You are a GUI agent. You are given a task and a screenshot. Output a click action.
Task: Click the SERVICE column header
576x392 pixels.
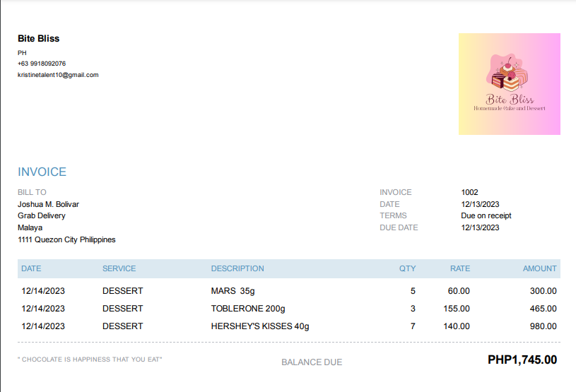pos(119,268)
